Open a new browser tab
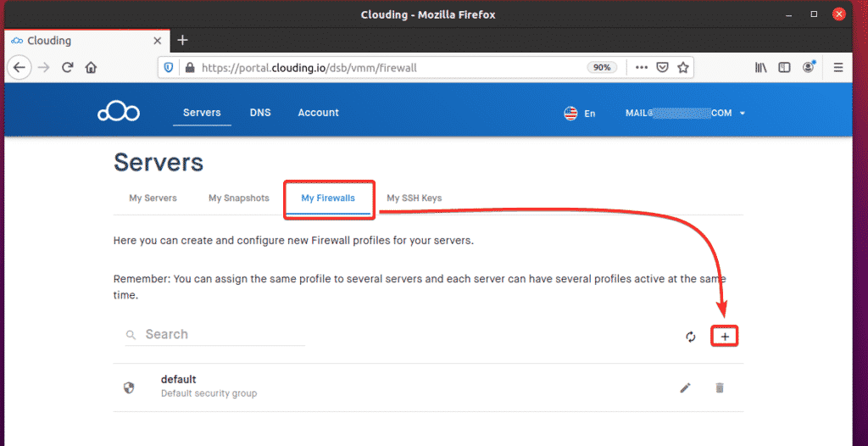This screenshot has width=868, height=446. 182,40
